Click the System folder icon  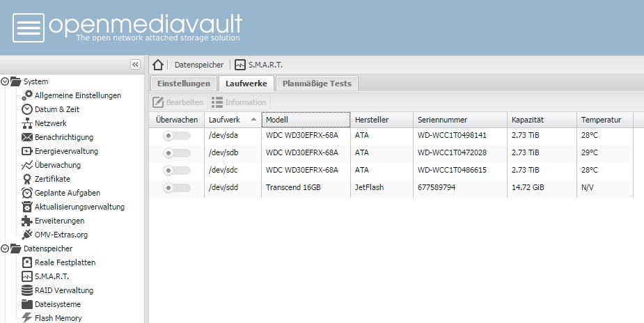click(x=15, y=81)
